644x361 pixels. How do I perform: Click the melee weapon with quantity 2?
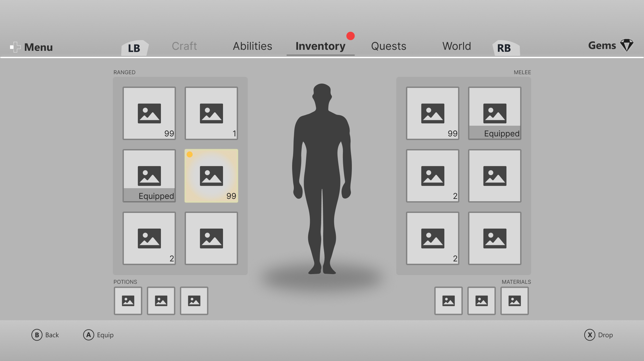[432, 175]
